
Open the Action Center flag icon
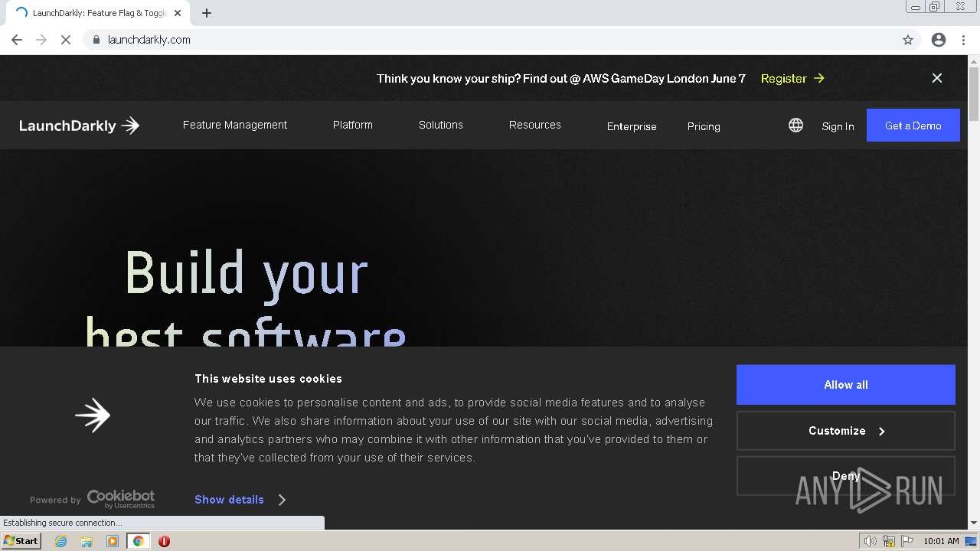coord(907,541)
